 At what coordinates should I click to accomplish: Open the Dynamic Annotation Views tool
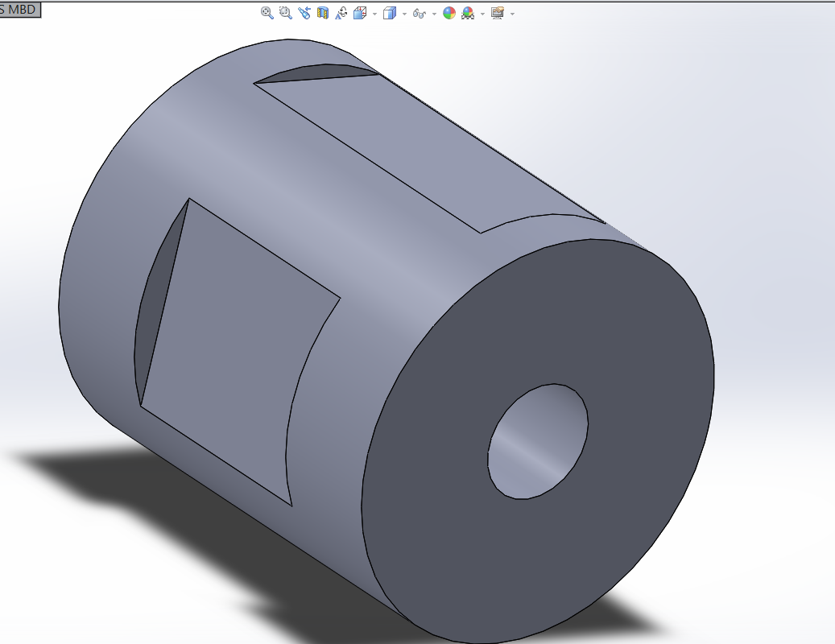coord(341,13)
